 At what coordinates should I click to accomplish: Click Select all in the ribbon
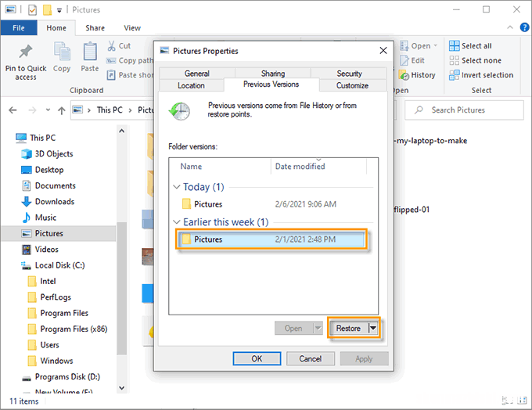click(x=470, y=46)
